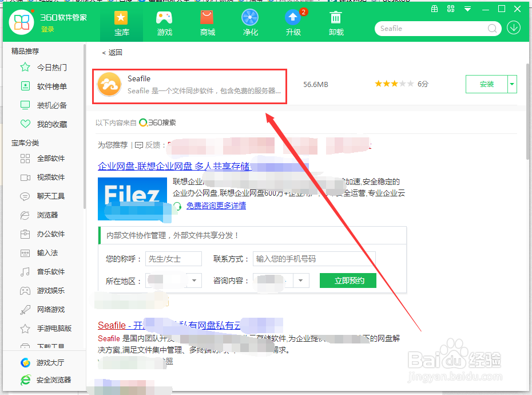Click the 办公软件 briefcase icon

[x=25, y=234]
